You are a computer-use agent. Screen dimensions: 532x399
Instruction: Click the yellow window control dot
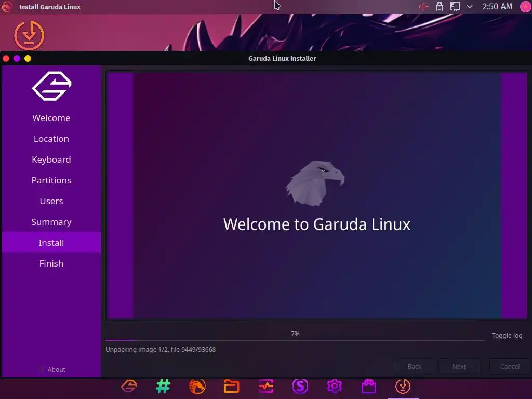tap(28, 58)
